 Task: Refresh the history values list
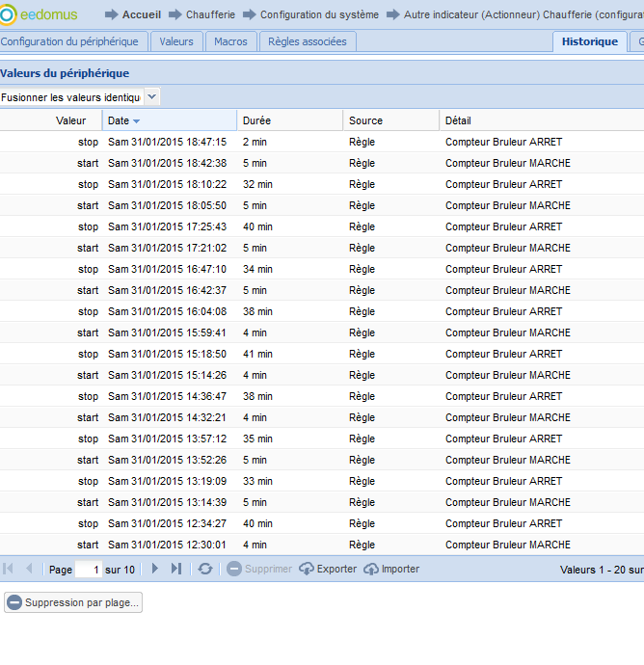coord(204,569)
